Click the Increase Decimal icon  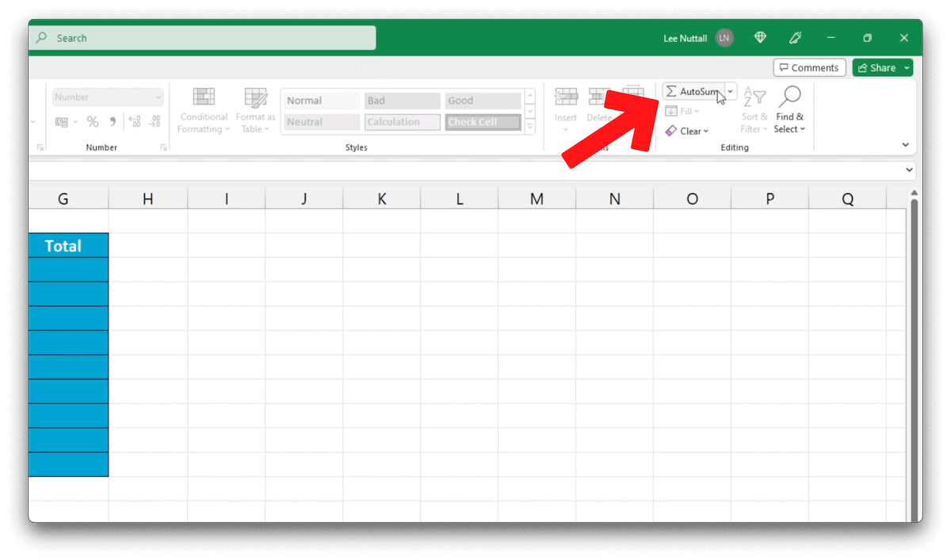click(133, 121)
